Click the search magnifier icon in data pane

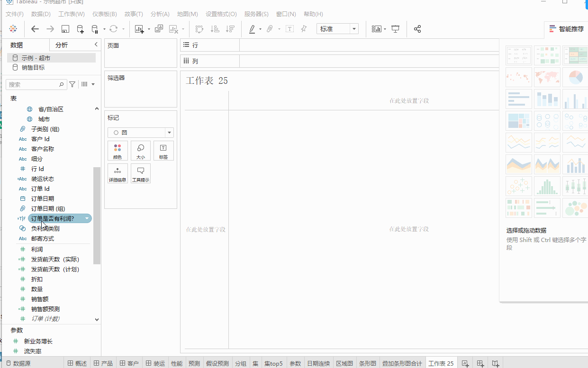click(x=62, y=84)
